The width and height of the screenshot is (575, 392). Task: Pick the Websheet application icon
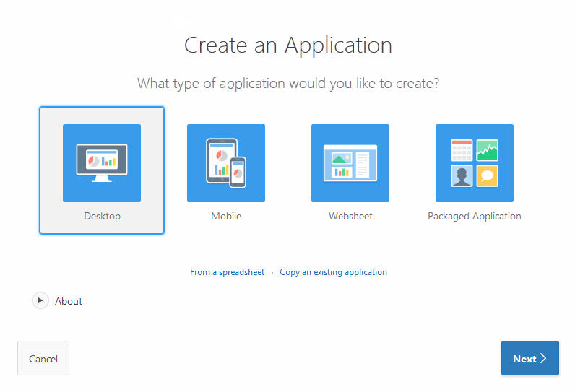pos(350,163)
